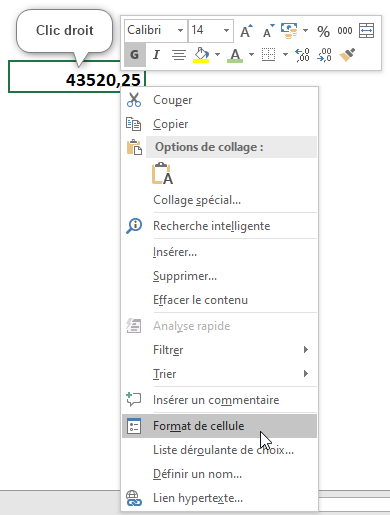Toggle bold with the G button
The height and width of the screenshot is (515, 390).
135,55
